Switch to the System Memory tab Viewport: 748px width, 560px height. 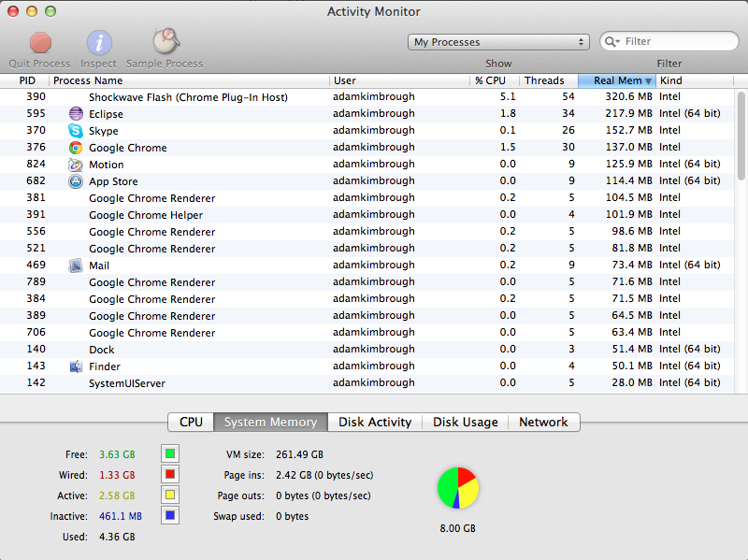pyautogui.click(x=270, y=423)
